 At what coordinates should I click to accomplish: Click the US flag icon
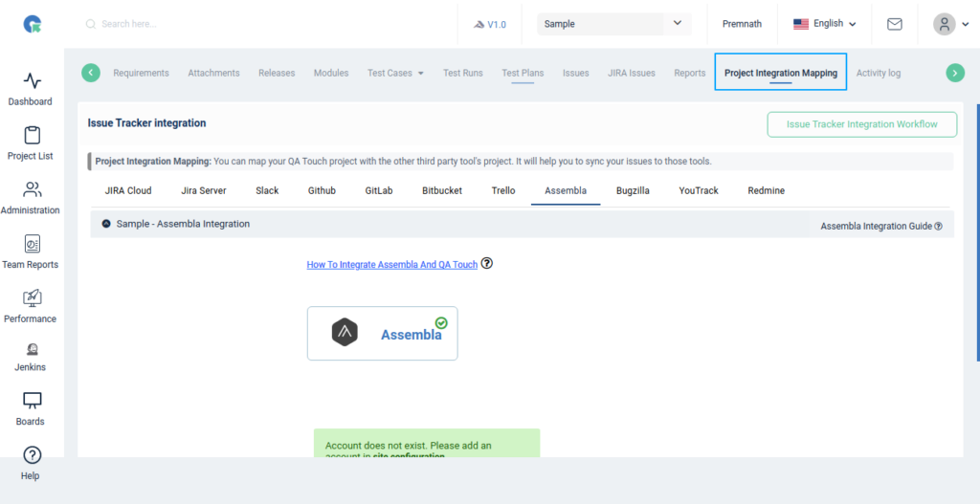[x=801, y=24]
